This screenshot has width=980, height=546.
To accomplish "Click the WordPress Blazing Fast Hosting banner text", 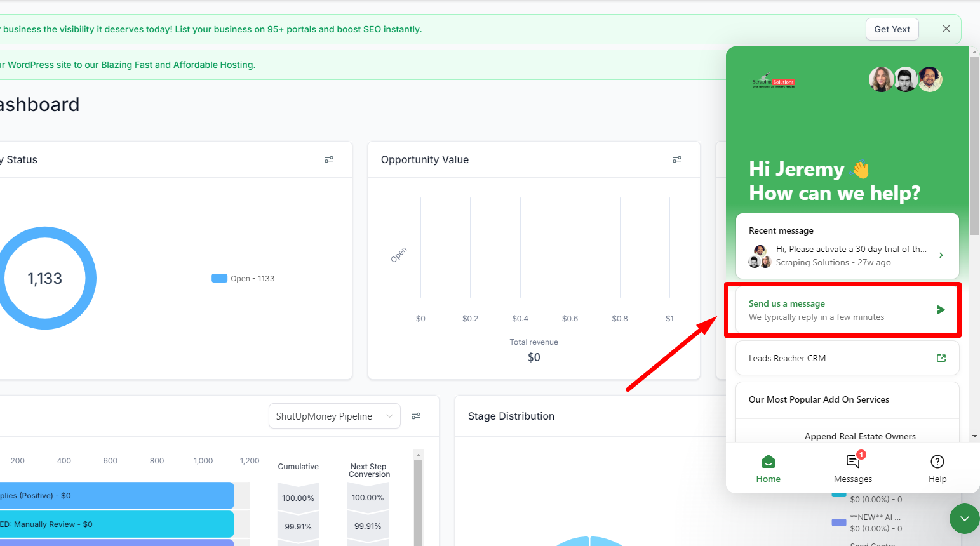I will pos(128,65).
